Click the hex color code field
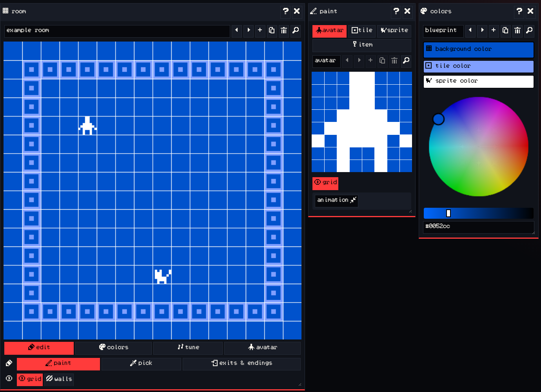Image resolution: width=541 pixels, height=392 pixels. 479,227
